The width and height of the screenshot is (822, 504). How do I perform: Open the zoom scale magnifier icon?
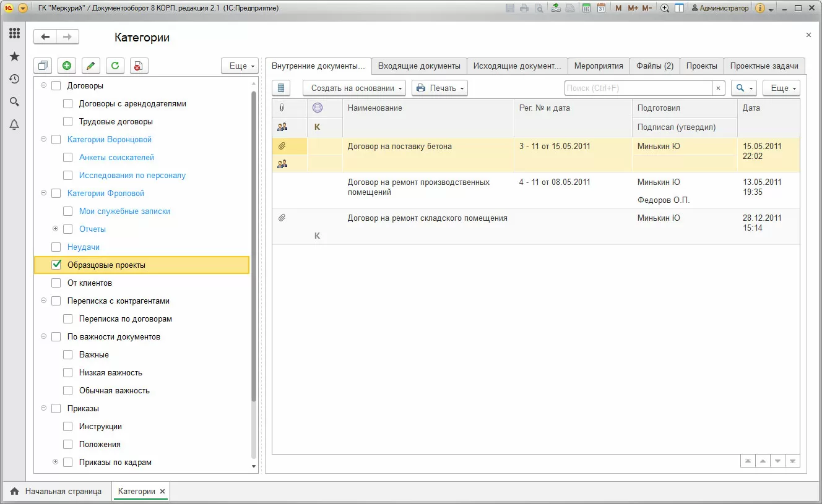tap(665, 8)
